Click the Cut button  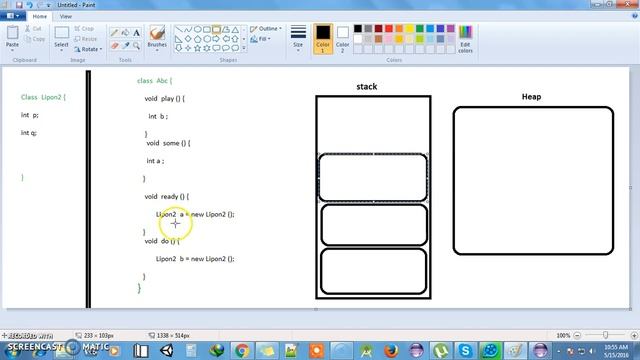pyautogui.click(x=33, y=29)
